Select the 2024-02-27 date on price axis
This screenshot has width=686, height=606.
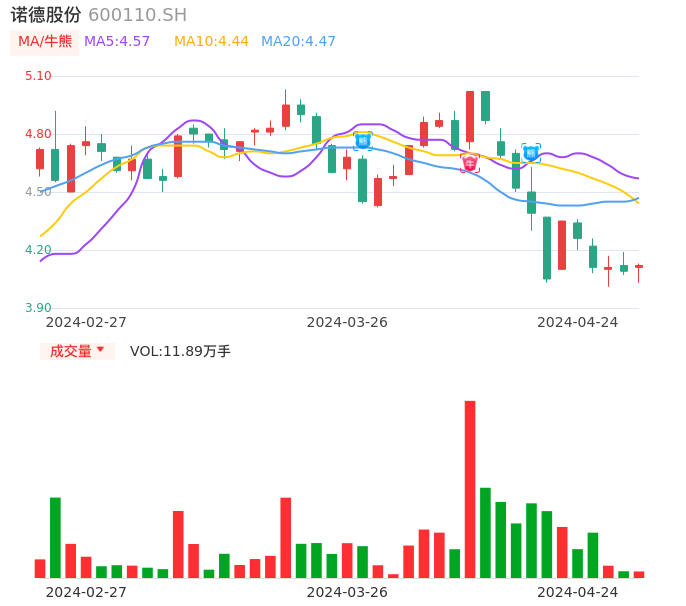coord(86,322)
